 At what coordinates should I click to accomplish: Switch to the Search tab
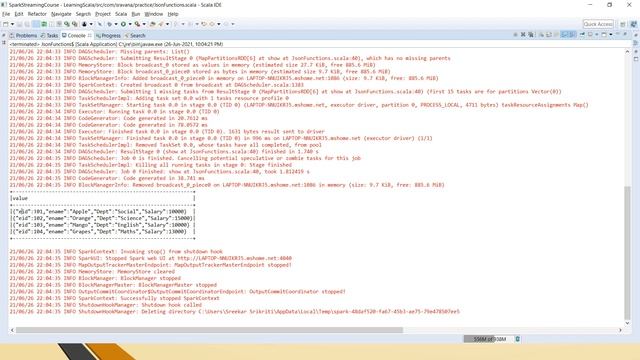point(135,36)
